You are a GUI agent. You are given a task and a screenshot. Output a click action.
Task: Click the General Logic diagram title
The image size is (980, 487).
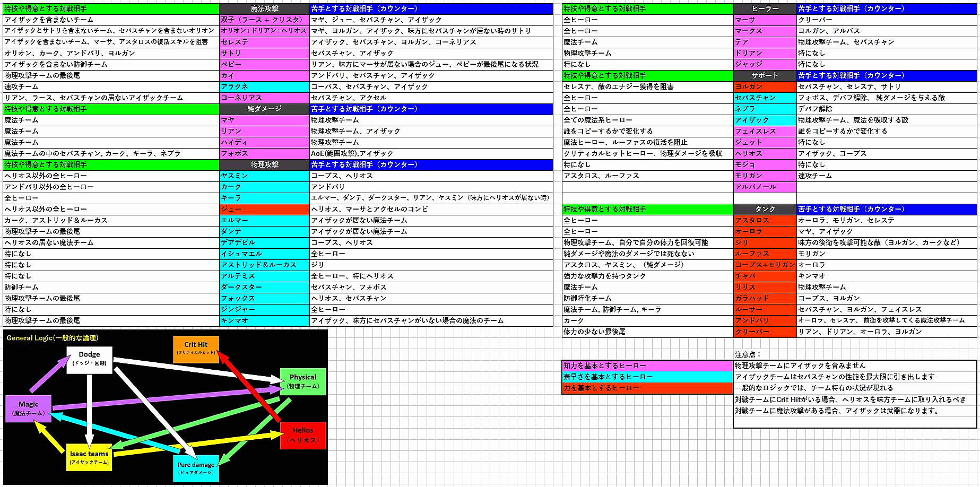pyautogui.click(x=53, y=338)
